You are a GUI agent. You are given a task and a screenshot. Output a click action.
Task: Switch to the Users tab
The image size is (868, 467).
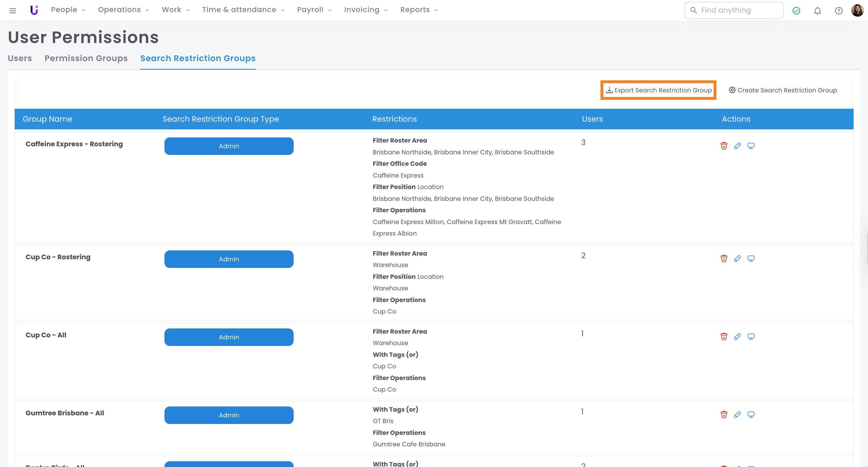tap(20, 58)
